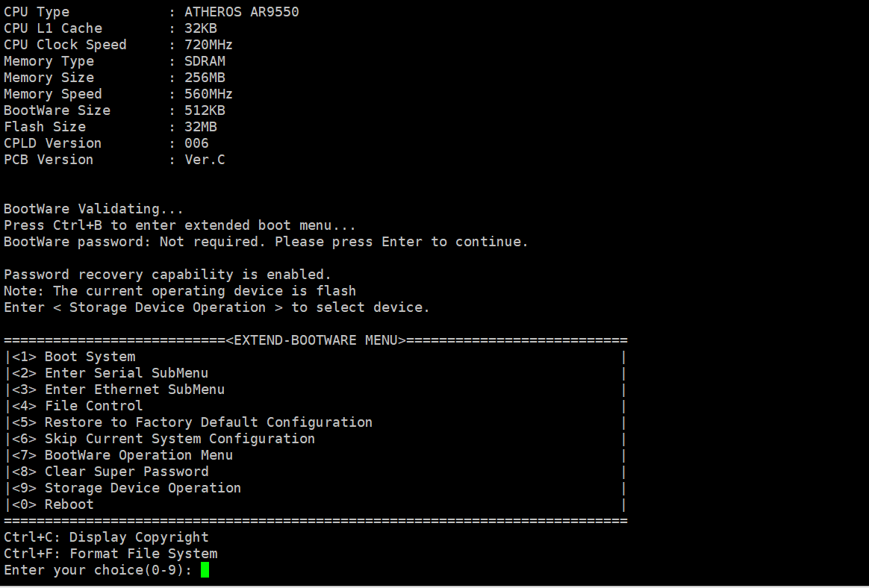Click the Ctrl+C Display Copyright line

[106, 537]
